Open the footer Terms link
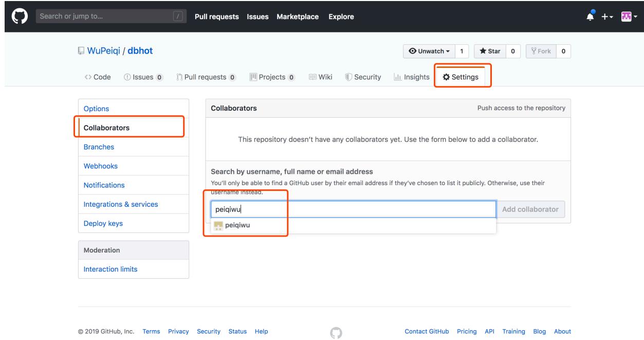Viewport: 644px width, 340px height. (151, 331)
